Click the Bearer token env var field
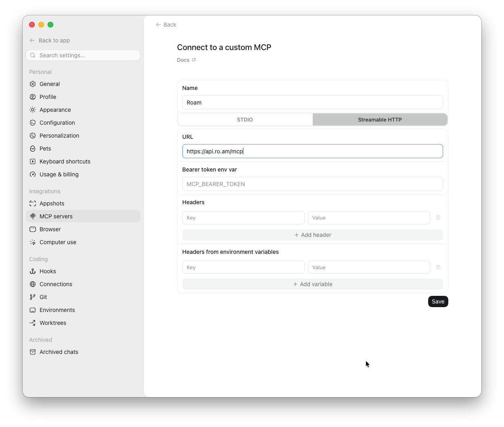Viewport: 504px width, 427px height. pyautogui.click(x=313, y=184)
